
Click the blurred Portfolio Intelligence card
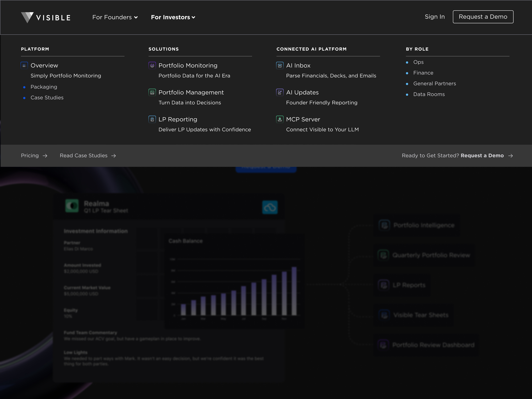tap(417, 225)
